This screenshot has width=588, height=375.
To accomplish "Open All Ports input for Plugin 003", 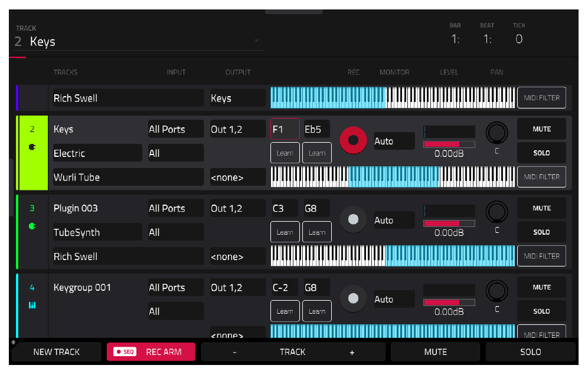I will point(176,208).
